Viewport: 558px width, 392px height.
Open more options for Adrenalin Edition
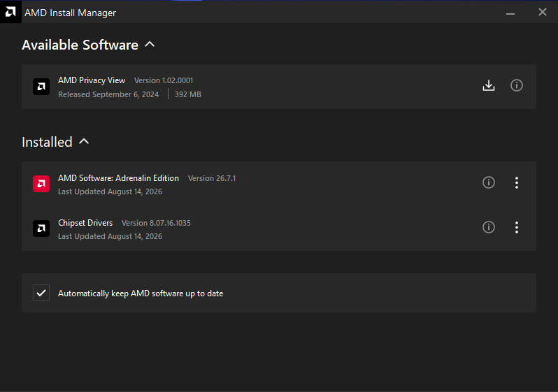pos(516,182)
